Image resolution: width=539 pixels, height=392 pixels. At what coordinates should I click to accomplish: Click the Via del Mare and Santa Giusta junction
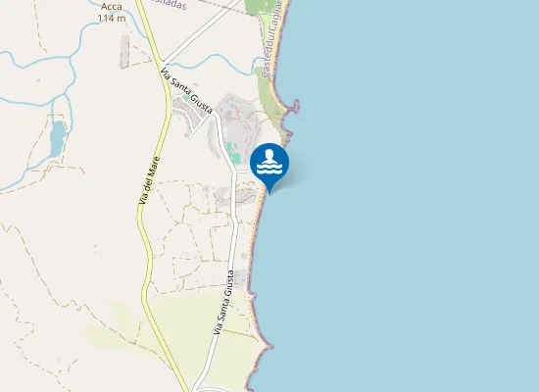[x=164, y=64]
